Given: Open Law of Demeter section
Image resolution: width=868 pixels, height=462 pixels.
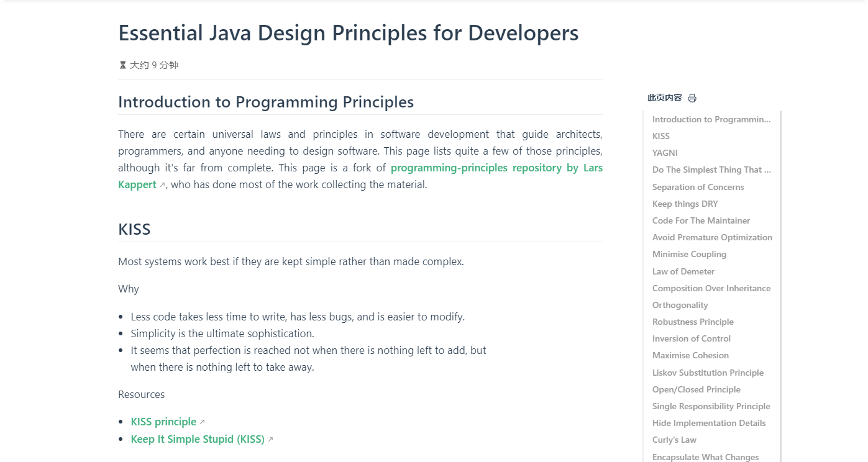Looking at the screenshot, I should click(683, 271).
